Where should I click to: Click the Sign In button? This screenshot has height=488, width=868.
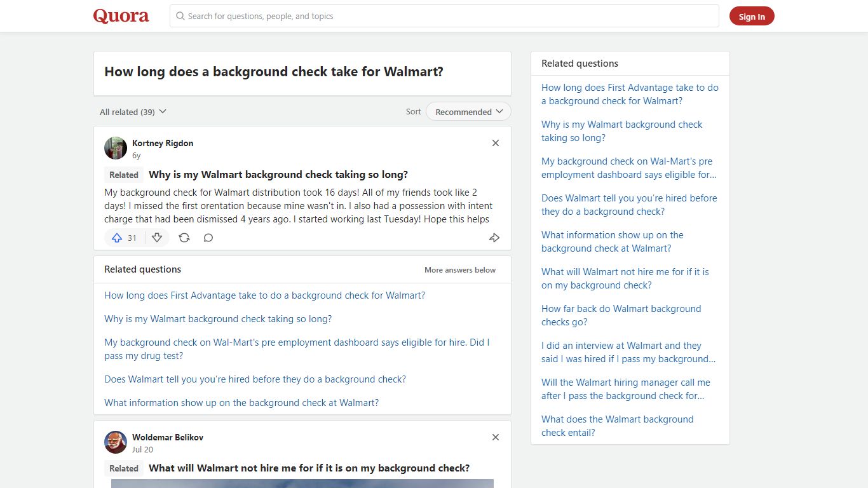tap(752, 17)
